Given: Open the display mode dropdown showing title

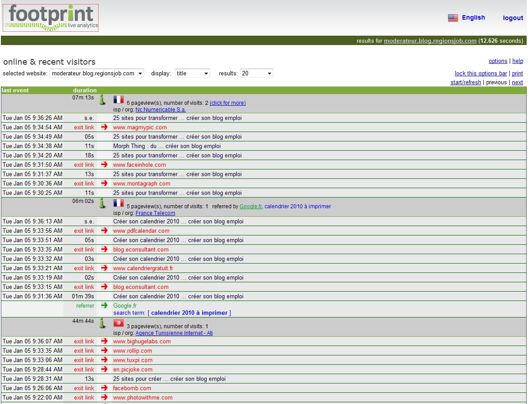Looking at the screenshot, I should [x=192, y=73].
